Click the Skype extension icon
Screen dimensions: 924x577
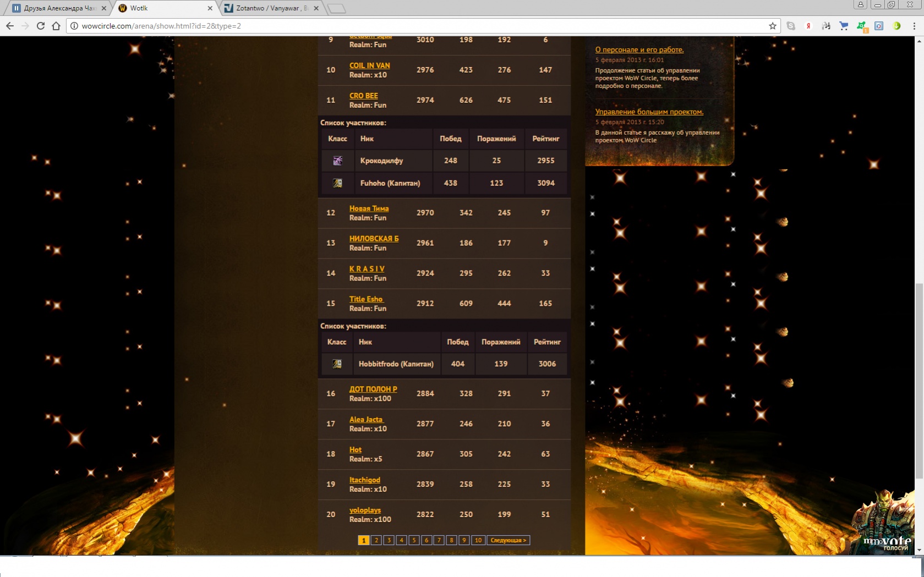[x=791, y=26]
